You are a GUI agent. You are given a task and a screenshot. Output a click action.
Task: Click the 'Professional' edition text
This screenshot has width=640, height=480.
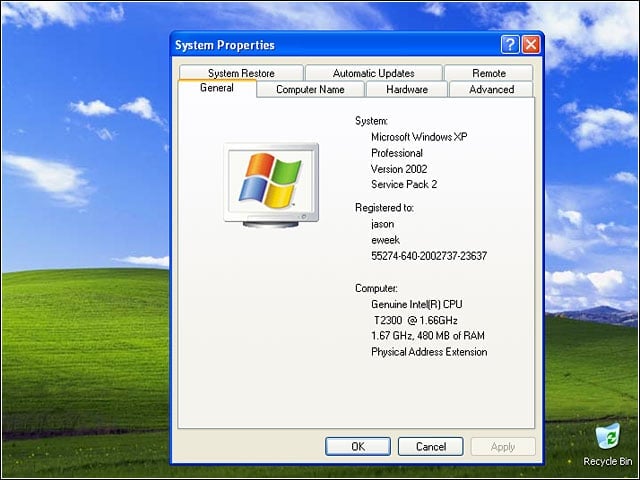[397, 153]
